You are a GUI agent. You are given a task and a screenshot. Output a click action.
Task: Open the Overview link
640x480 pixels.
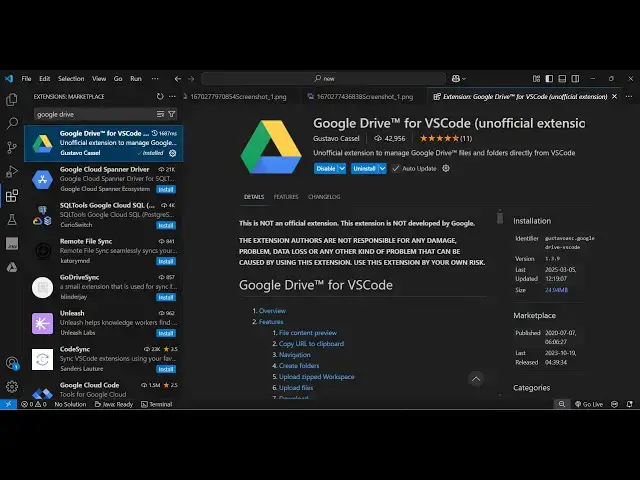(272, 311)
